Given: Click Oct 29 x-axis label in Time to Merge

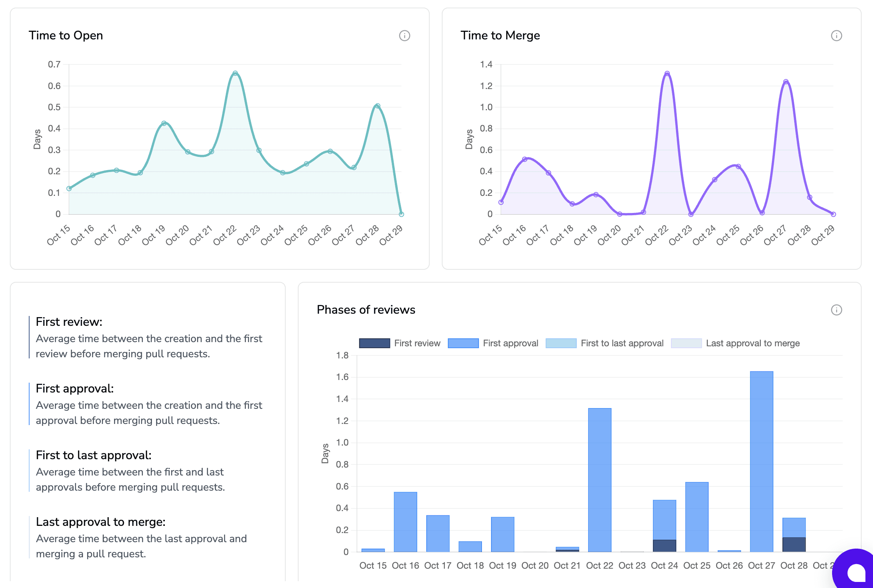Looking at the screenshot, I should click(823, 235).
